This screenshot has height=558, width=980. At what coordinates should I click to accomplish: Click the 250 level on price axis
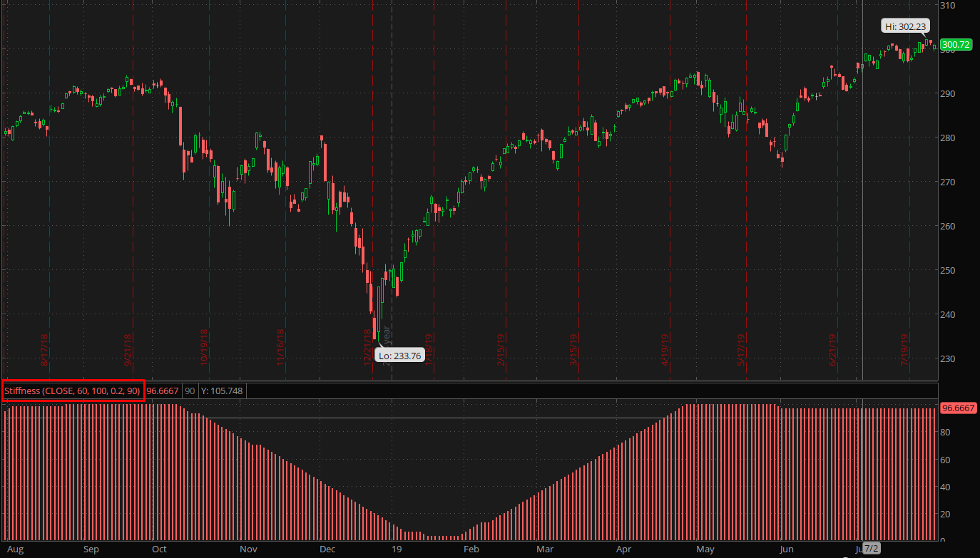pyautogui.click(x=947, y=270)
